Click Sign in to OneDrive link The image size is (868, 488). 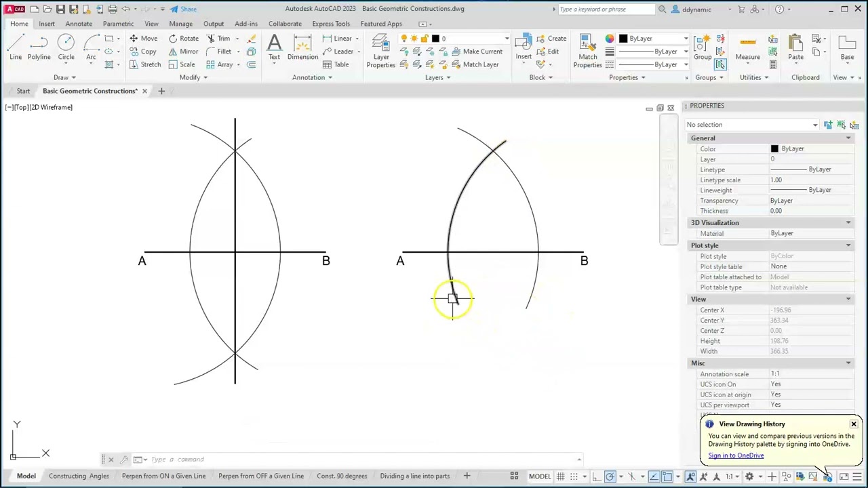(736, 455)
